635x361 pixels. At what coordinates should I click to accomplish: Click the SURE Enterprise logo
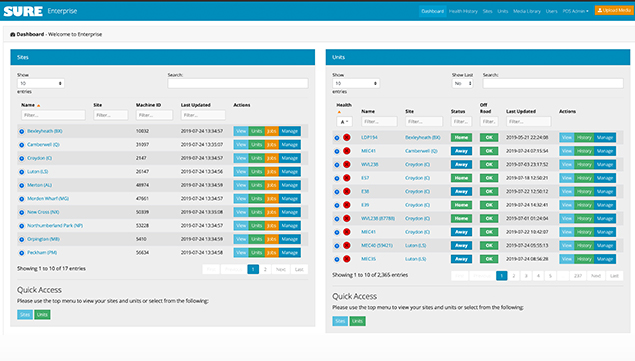[40, 11]
